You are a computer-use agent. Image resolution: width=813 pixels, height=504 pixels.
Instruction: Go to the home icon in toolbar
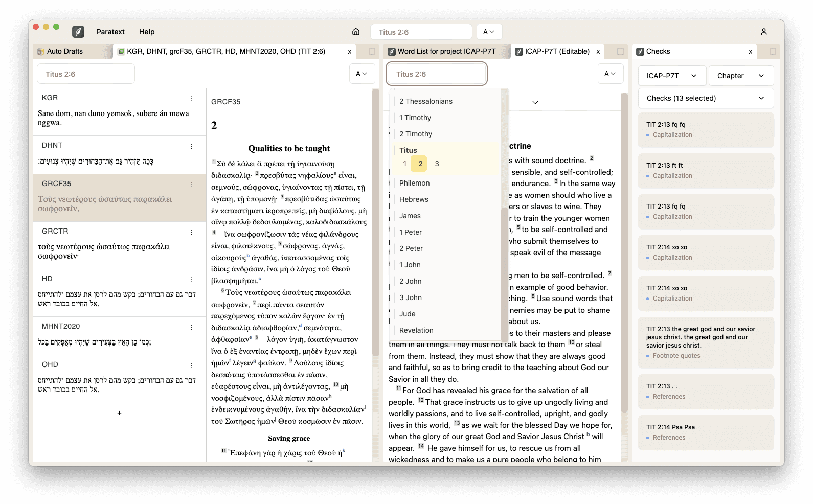pos(356,32)
